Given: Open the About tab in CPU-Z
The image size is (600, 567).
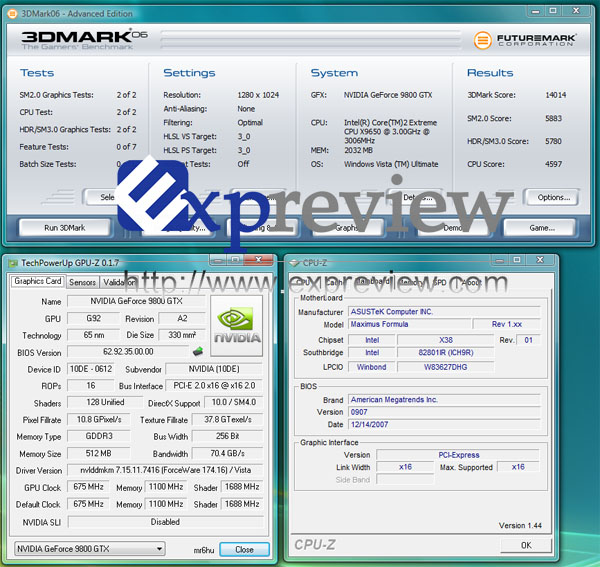Looking at the screenshot, I should pyautogui.click(x=473, y=282).
